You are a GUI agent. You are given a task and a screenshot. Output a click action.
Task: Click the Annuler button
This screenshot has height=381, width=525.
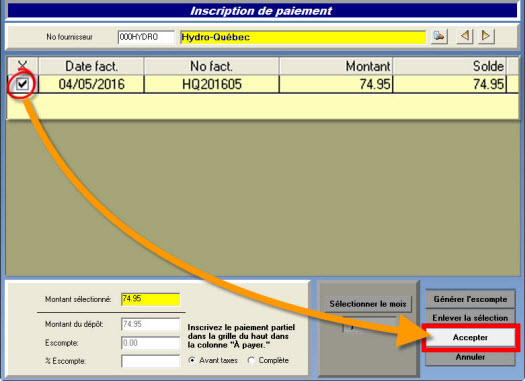[470, 357]
